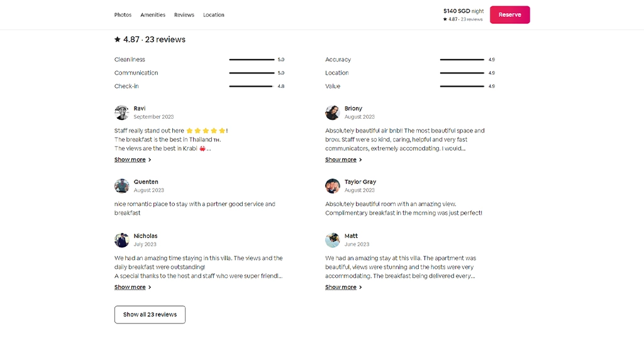Click reviewer name Nicholas
Viewport: 644px width, 338px height.
point(145,236)
